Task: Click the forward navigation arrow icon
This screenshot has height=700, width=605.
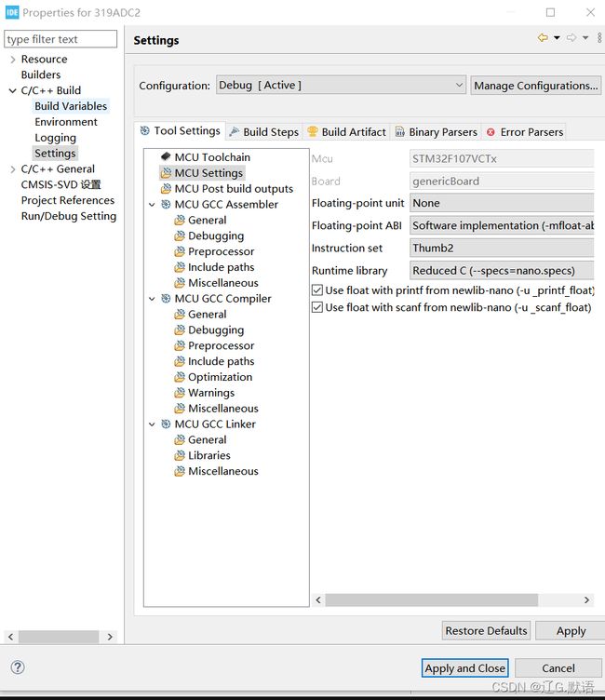Action: click(x=571, y=37)
